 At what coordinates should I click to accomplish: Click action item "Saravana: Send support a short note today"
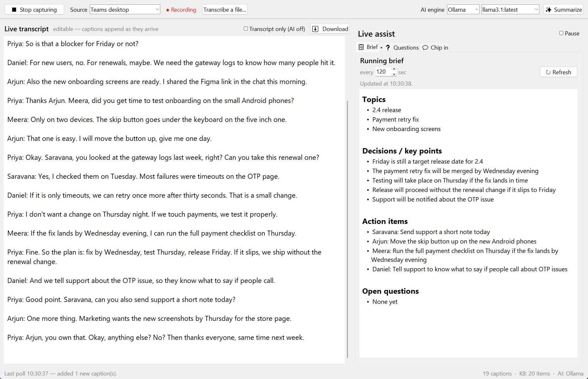[431, 232]
